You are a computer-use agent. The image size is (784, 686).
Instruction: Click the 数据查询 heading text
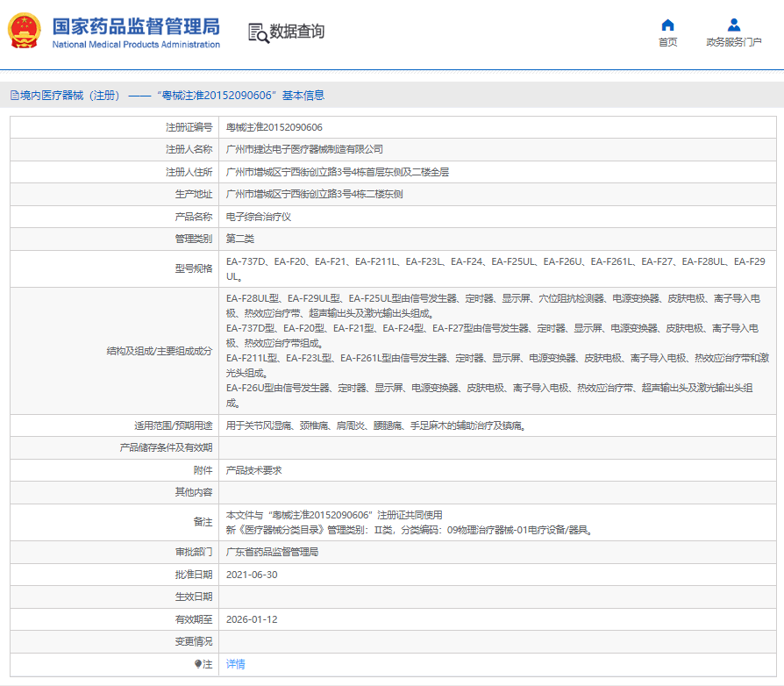pyautogui.click(x=297, y=32)
